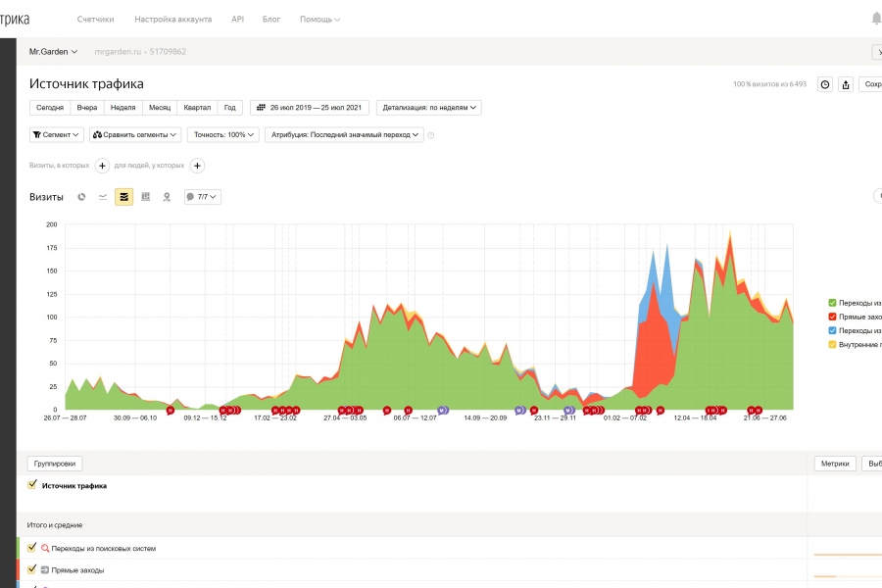The height and width of the screenshot is (588, 882).
Task: Click search-engine magnifier icon in table row
Action: tap(45, 548)
